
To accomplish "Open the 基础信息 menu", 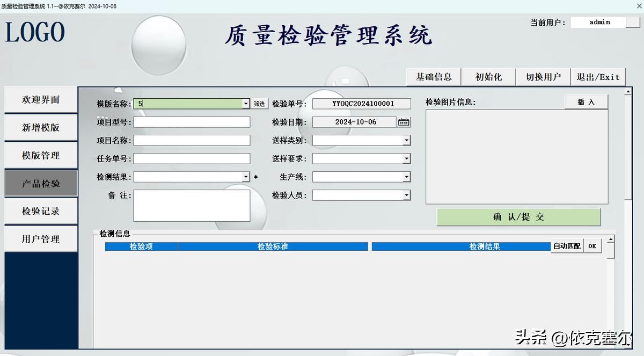I will click(434, 77).
